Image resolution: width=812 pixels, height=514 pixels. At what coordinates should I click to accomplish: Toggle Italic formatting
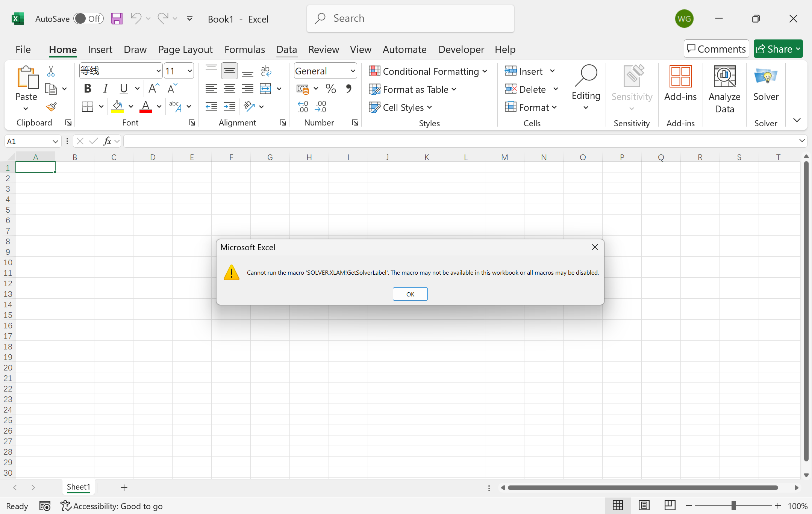[106, 89]
